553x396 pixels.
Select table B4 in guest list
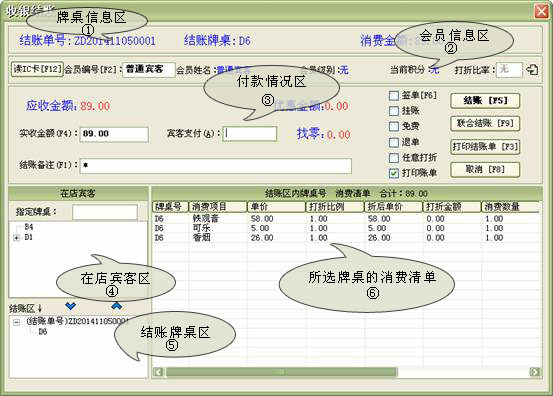29,227
